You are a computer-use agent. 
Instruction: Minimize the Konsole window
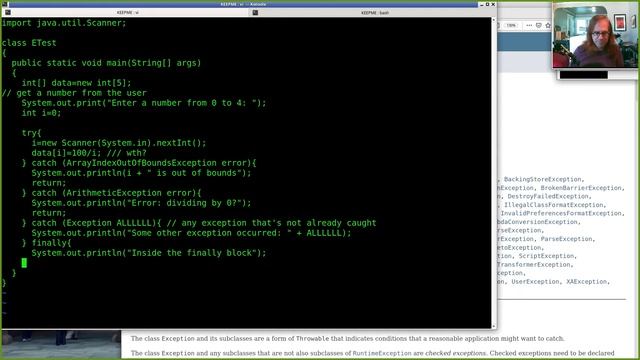(x=482, y=4)
